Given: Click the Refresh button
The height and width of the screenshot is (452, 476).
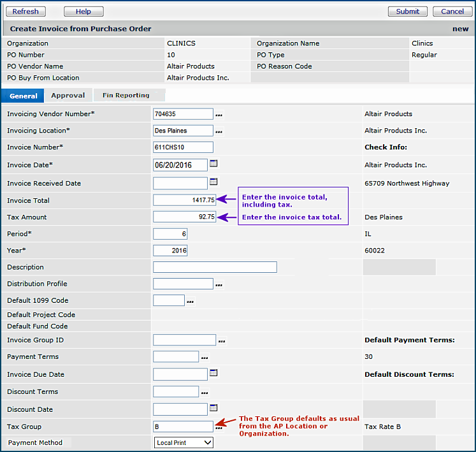Looking at the screenshot, I should [25, 11].
